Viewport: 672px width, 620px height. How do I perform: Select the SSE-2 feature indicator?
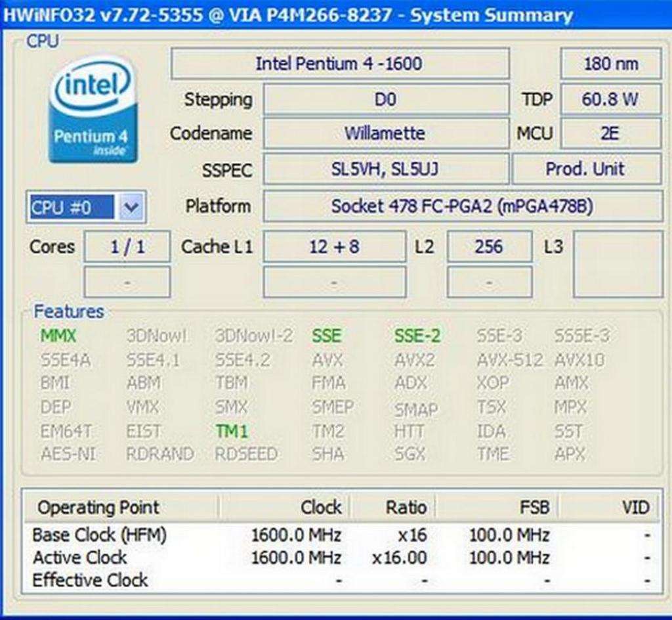[x=417, y=335]
